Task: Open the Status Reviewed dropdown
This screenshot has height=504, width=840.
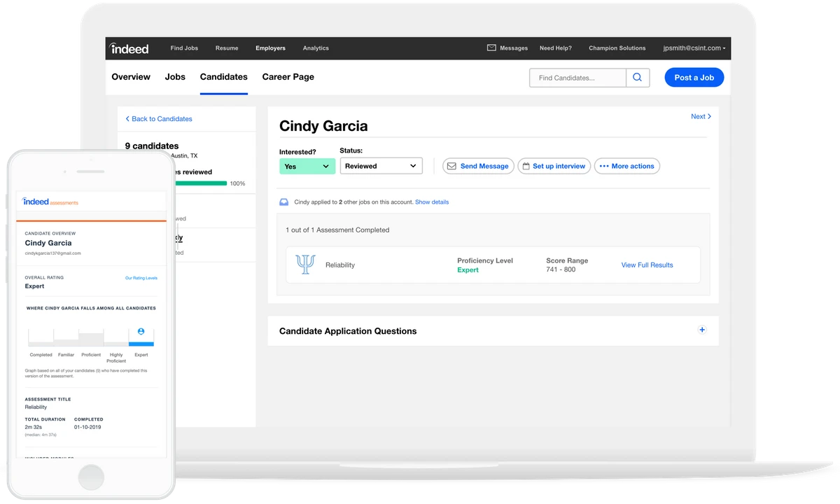Action: [381, 166]
